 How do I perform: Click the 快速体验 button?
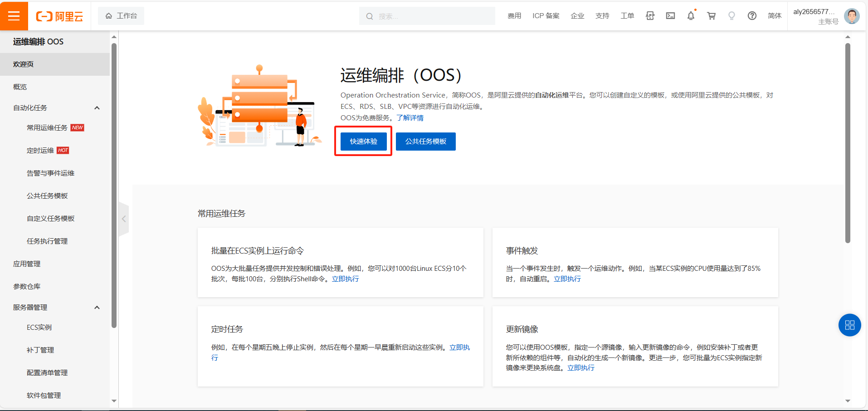[364, 142]
